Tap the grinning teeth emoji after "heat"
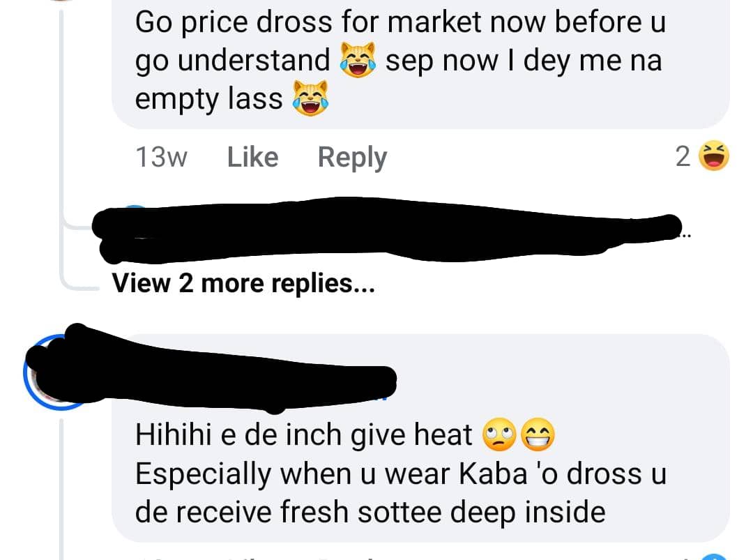The image size is (753, 560). [x=538, y=434]
